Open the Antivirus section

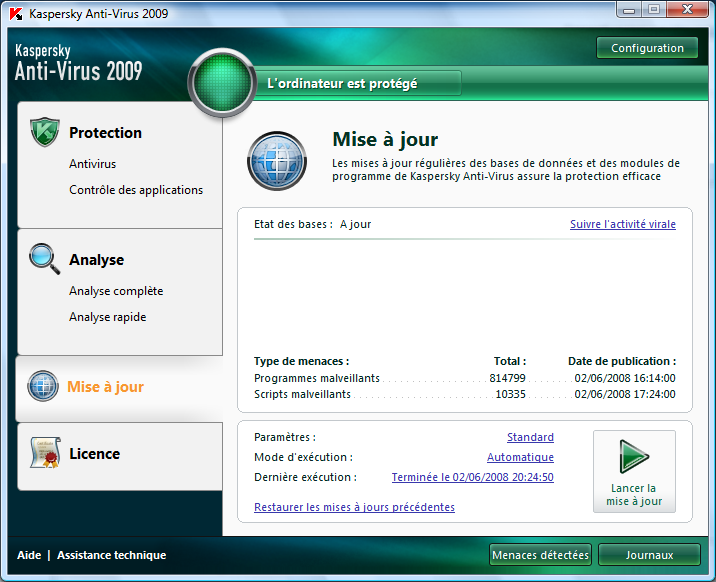(x=93, y=164)
